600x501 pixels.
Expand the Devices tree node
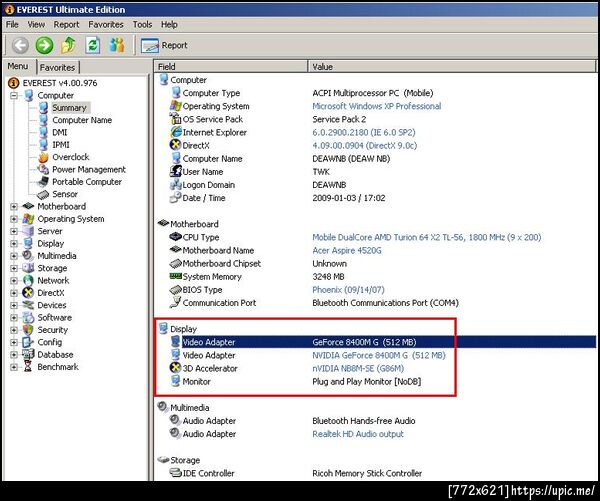[x=14, y=305]
